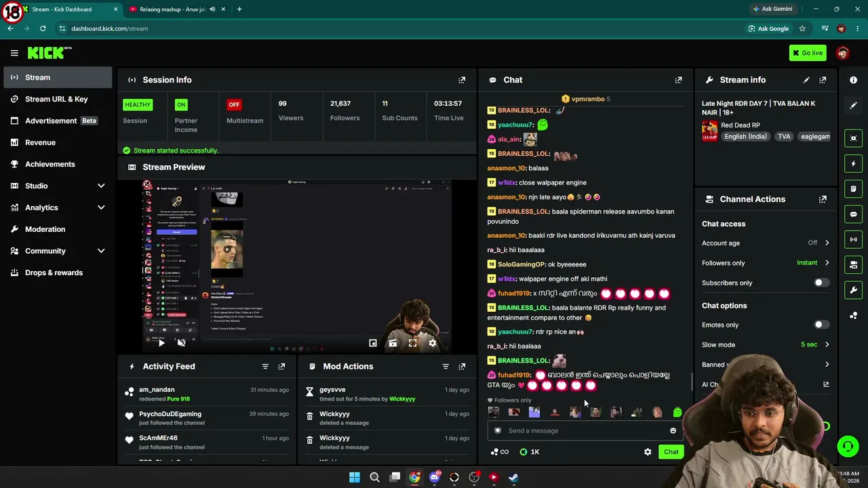Make the stream preview fullscreen
The image size is (868, 488).
click(x=412, y=343)
